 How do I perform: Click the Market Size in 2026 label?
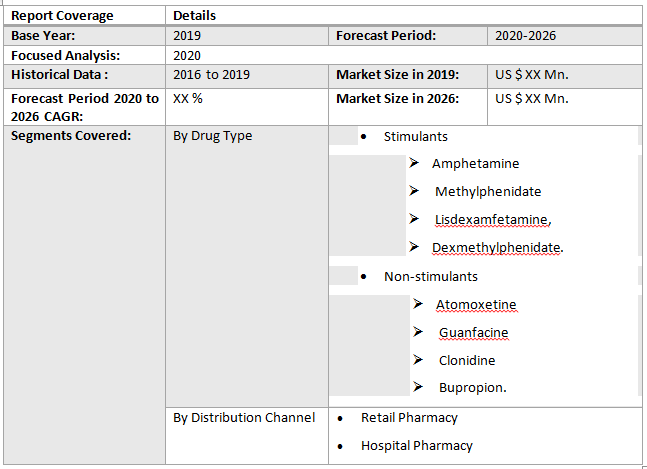tap(397, 99)
